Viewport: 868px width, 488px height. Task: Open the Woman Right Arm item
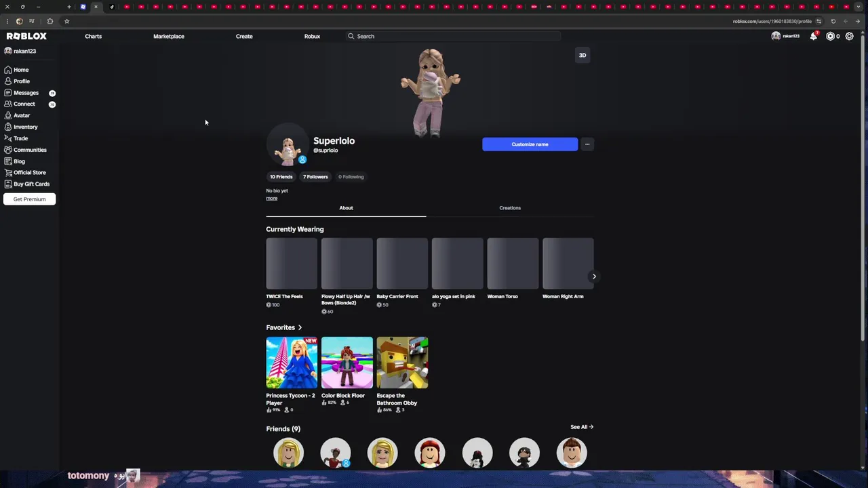pyautogui.click(x=568, y=268)
